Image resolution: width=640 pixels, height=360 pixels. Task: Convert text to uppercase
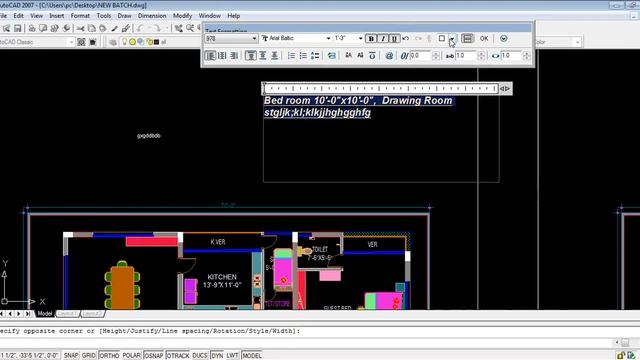tap(348, 56)
